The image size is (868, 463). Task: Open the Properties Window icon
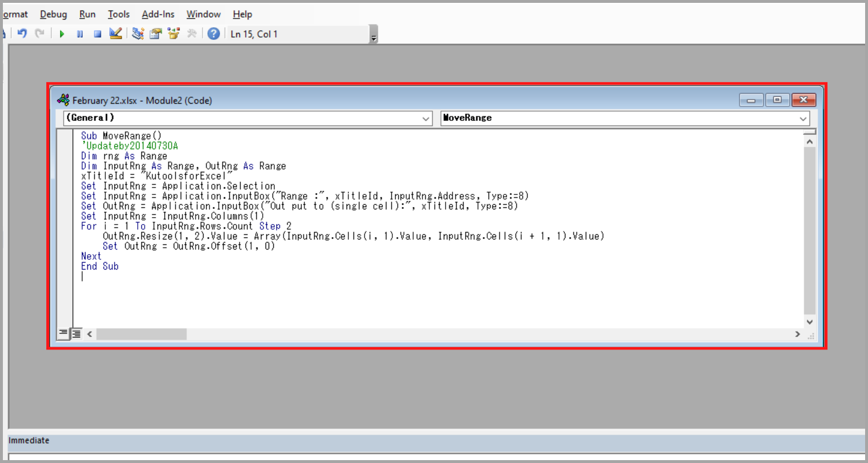155,34
